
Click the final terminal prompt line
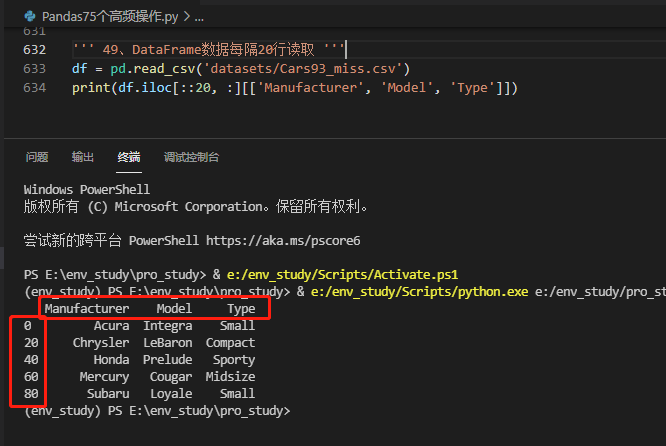pyautogui.click(x=157, y=411)
